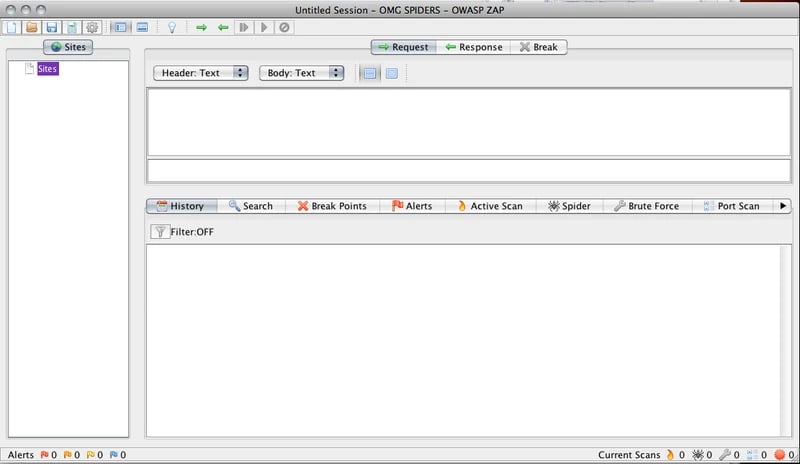Click the green left arrow in the main toolbar

[223, 27]
